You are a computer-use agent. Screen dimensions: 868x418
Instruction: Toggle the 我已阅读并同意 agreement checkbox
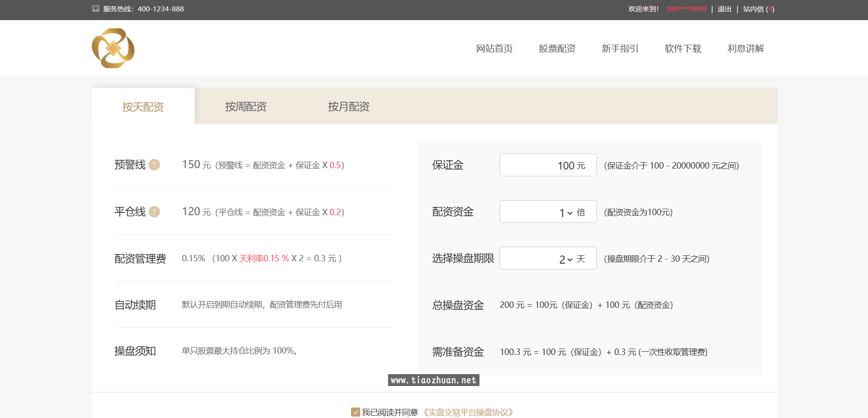click(355, 412)
